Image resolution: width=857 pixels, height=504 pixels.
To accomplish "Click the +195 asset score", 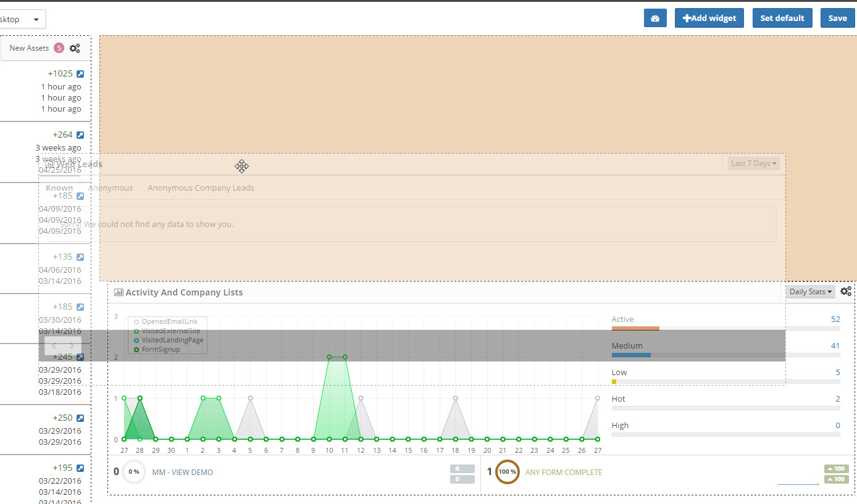I will pos(63,468).
